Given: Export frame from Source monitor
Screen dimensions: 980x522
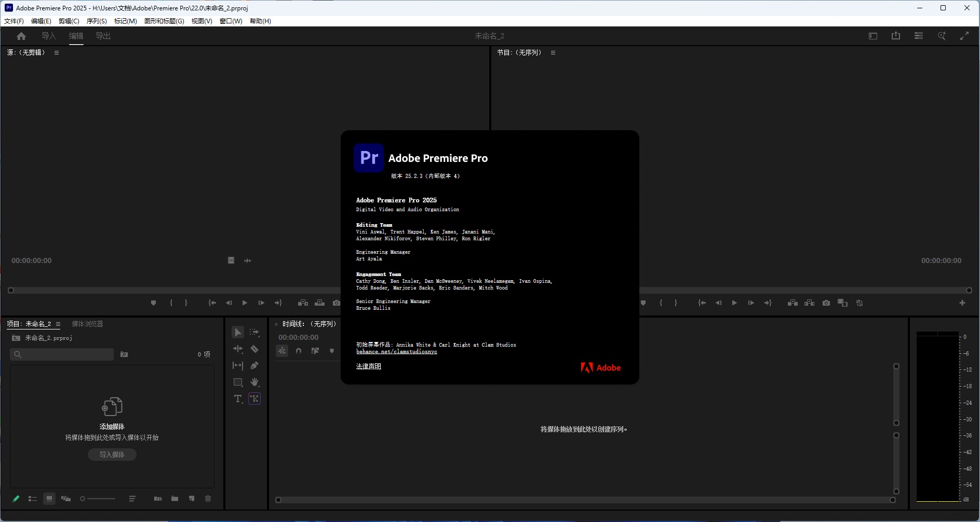Looking at the screenshot, I should 337,303.
